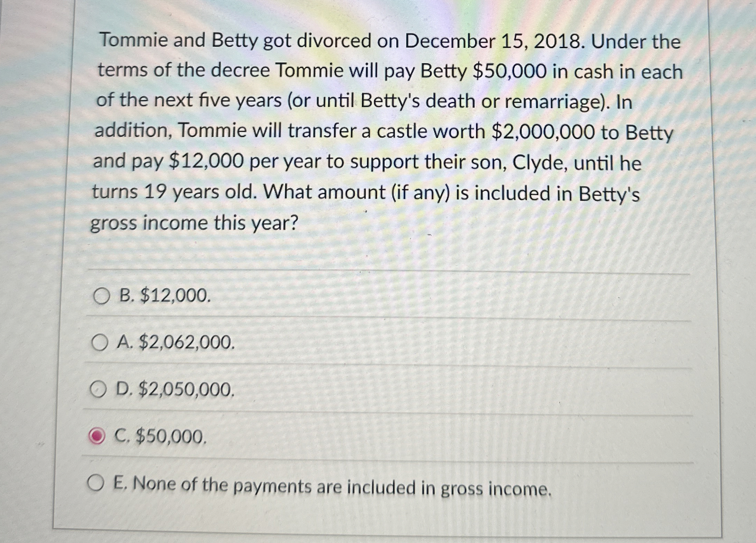Image resolution: width=756 pixels, height=543 pixels.
Task: Select radio button for B. $12,000
Action: pyautogui.click(x=102, y=296)
